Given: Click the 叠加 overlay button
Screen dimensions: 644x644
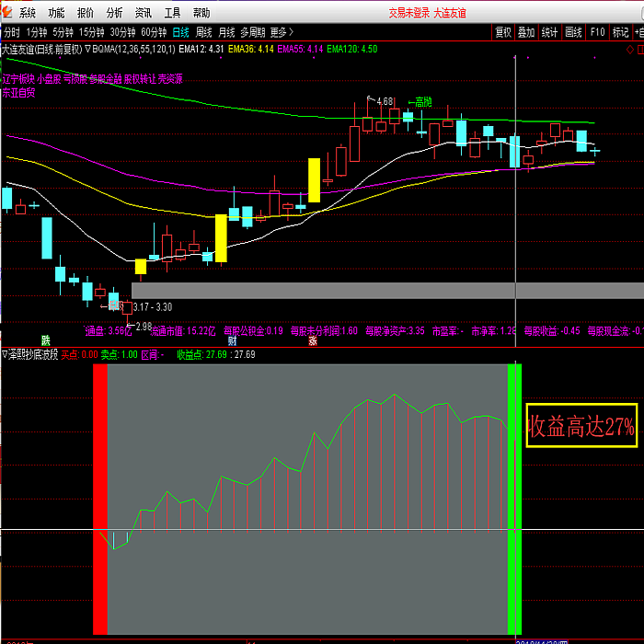Looking at the screenshot, I should pos(526,32).
